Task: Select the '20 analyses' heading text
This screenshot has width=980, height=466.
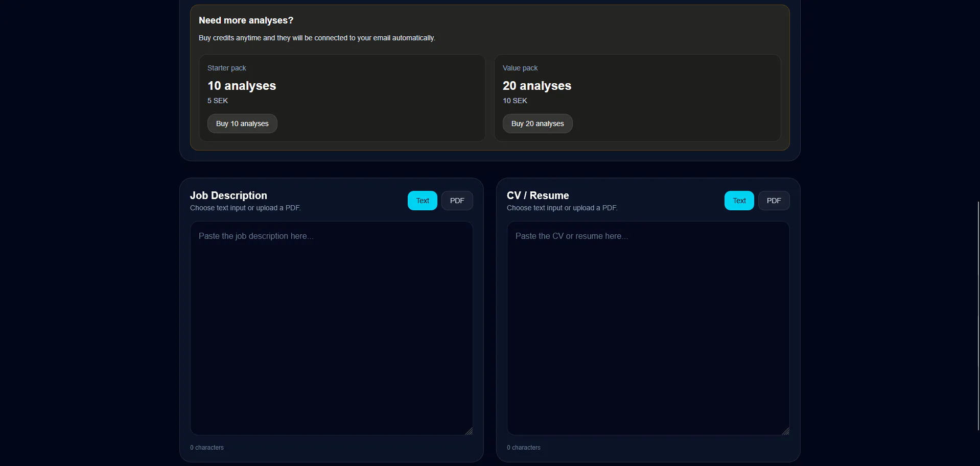Action: click(537, 86)
